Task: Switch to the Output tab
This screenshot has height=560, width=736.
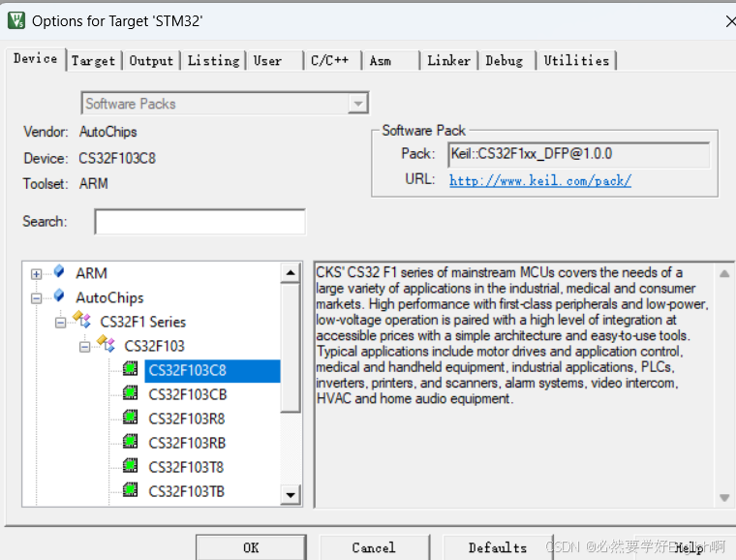Action: [151, 61]
